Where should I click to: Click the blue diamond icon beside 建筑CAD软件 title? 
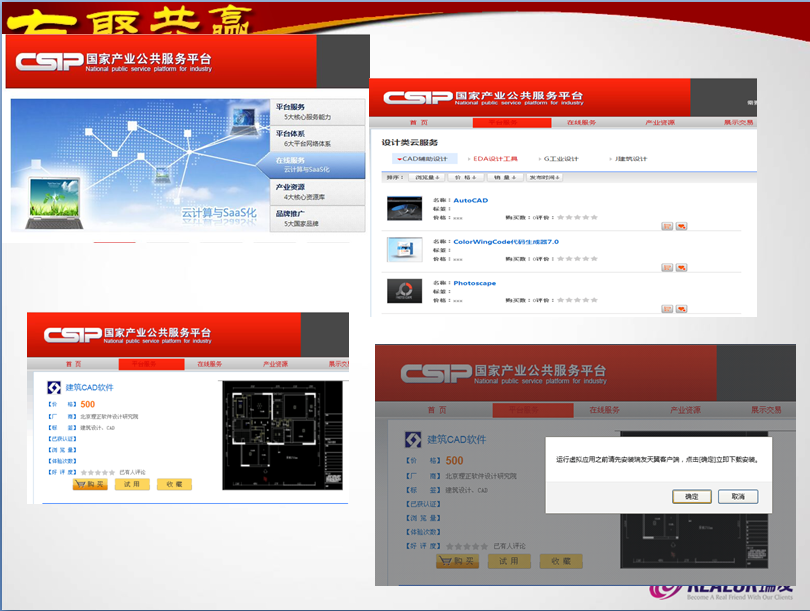(53, 388)
